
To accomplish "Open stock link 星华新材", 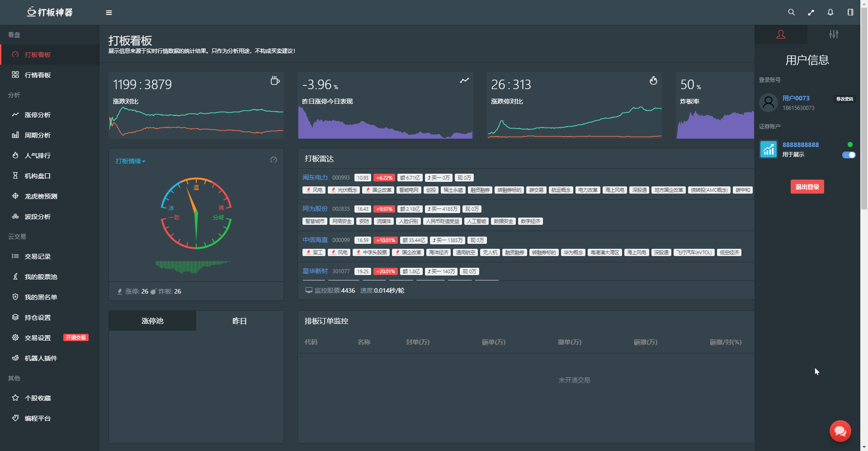I will [x=315, y=271].
